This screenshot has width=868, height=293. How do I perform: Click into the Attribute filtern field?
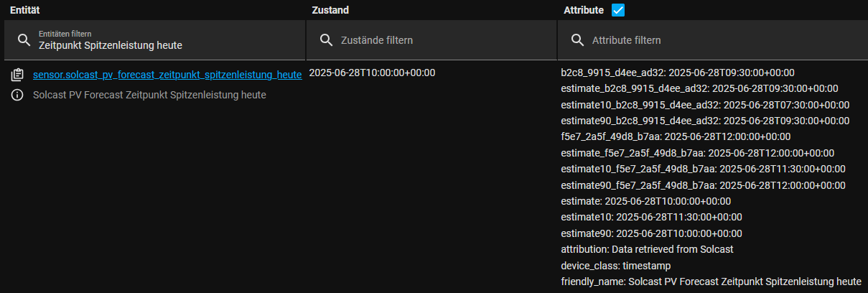tap(712, 40)
